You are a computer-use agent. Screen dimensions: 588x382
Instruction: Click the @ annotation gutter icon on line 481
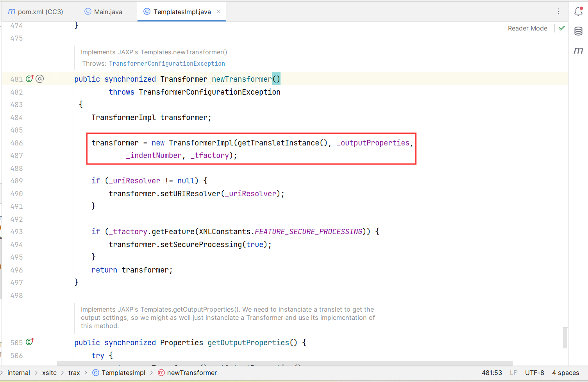tap(40, 79)
